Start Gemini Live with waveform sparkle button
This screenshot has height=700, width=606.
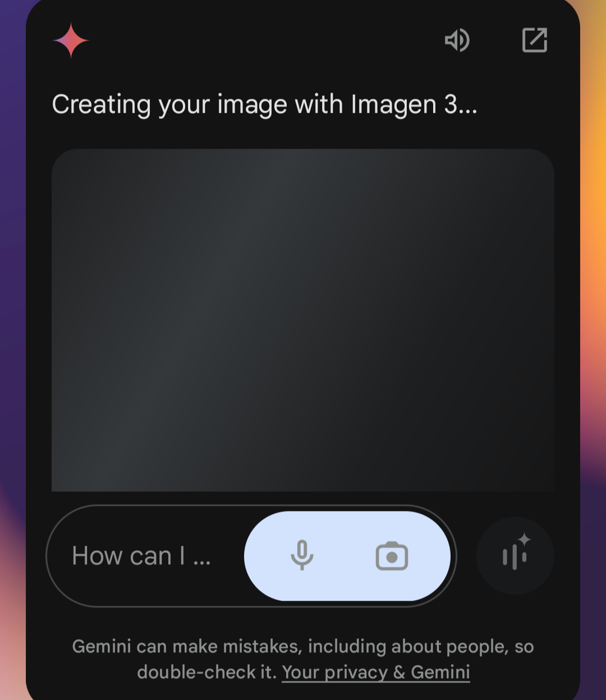(x=515, y=555)
